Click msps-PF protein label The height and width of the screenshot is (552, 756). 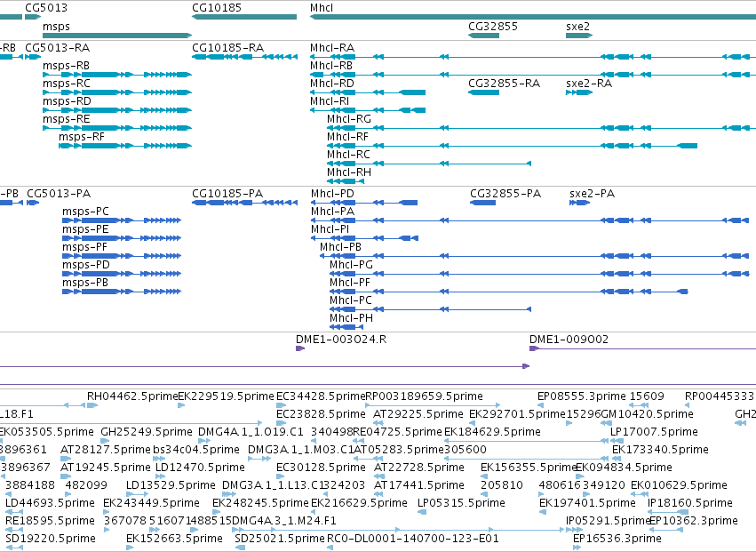pyautogui.click(x=85, y=247)
